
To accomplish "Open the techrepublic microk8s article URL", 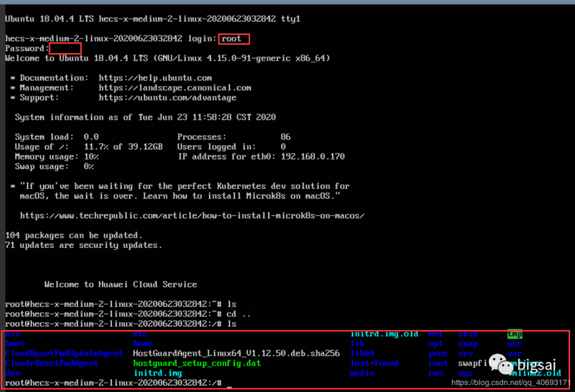I will [x=192, y=216].
